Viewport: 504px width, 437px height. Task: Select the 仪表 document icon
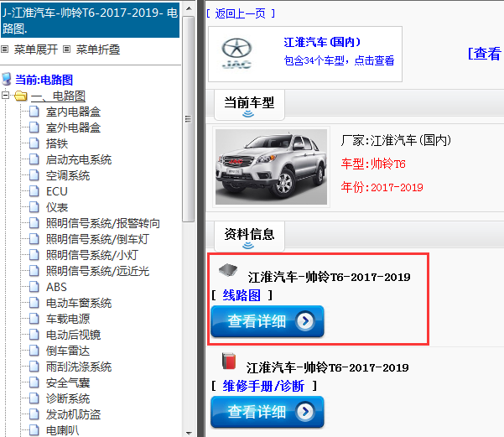pos(34,207)
